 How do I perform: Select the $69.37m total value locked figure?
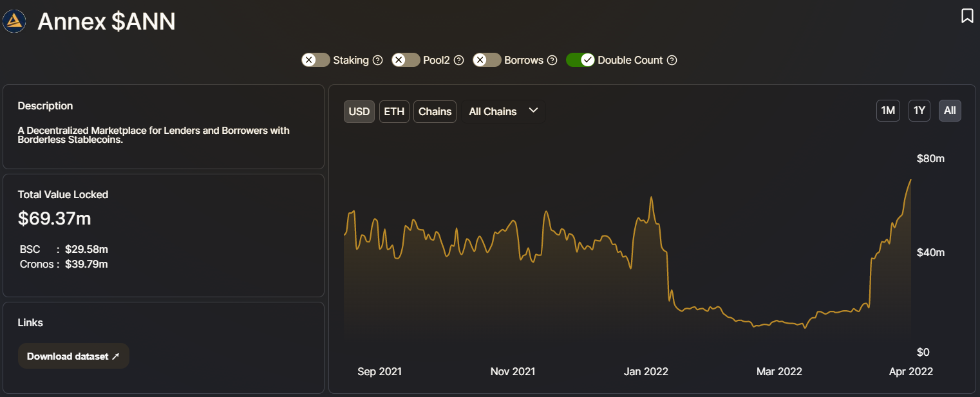pyautogui.click(x=55, y=219)
